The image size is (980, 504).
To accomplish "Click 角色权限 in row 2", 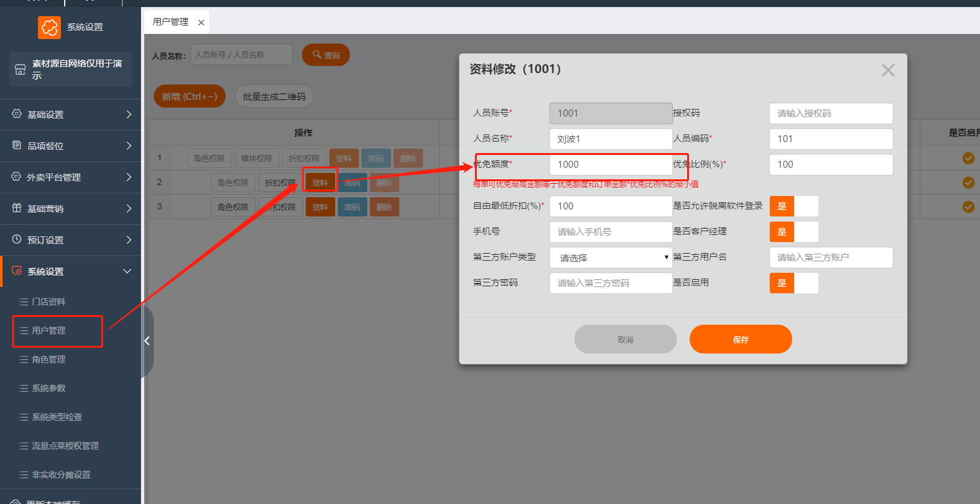I will tap(233, 183).
